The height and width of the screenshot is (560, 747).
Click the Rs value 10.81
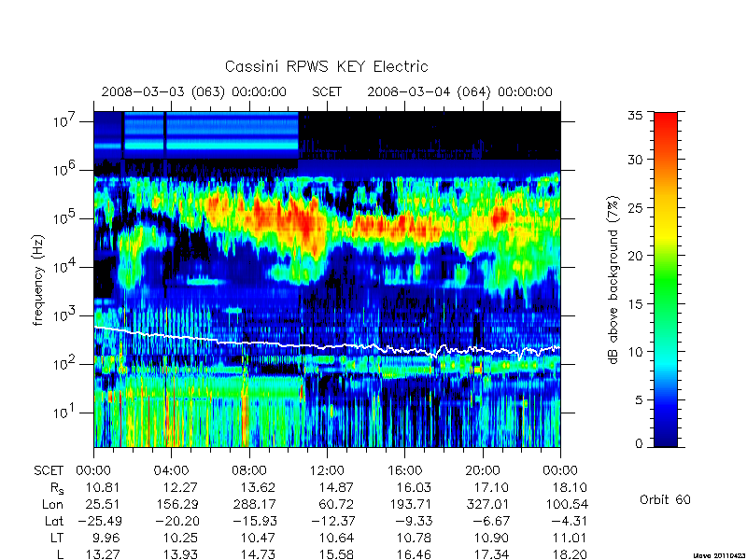[x=103, y=487]
